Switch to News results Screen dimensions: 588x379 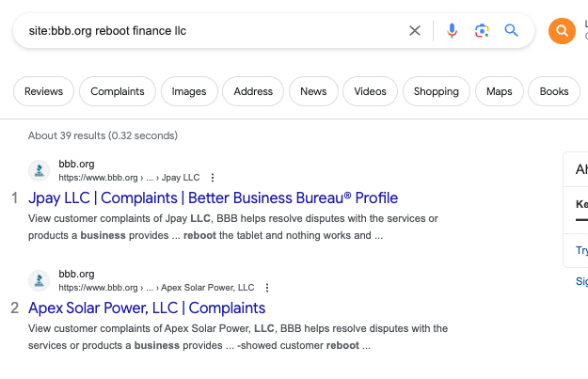[x=313, y=91]
